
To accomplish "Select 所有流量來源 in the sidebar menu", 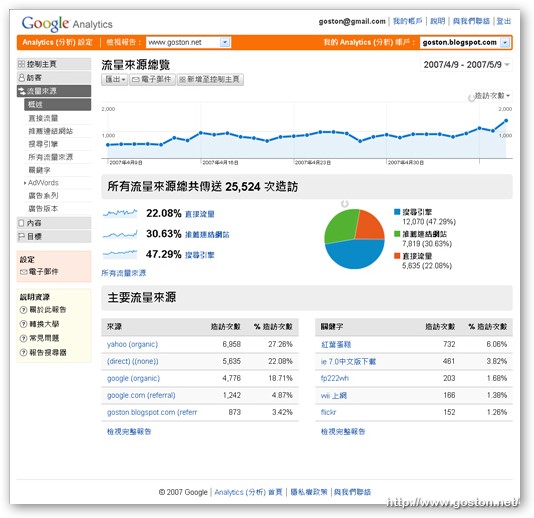I will [x=50, y=157].
